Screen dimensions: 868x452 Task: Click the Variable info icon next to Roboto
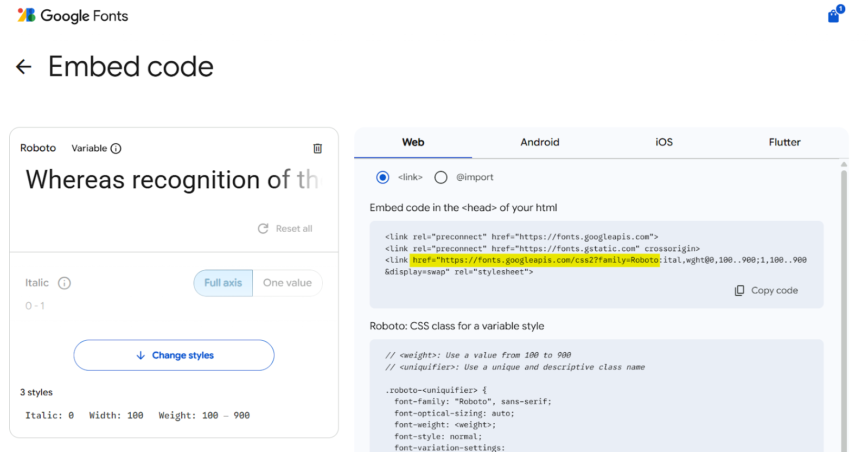point(116,148)
